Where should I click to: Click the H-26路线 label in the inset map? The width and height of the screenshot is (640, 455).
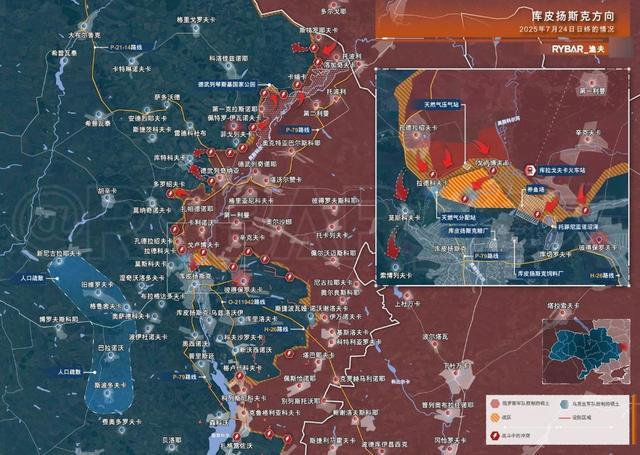[x=602, y=276]
